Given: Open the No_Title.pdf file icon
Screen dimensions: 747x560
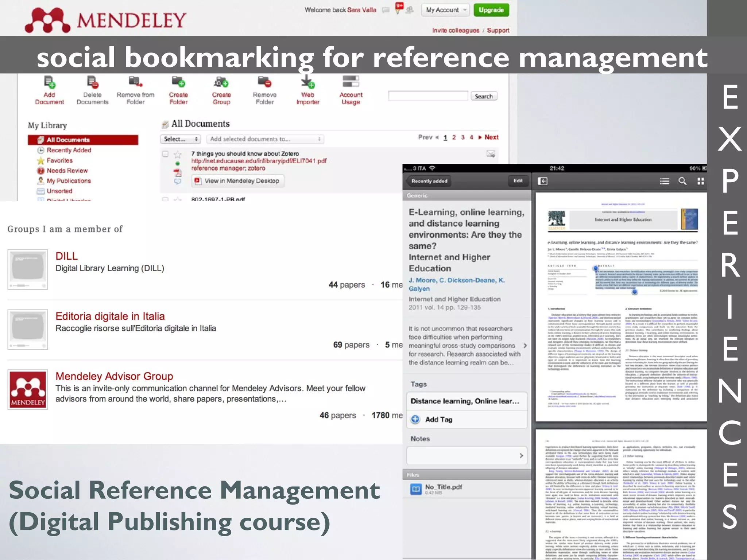Looking at the screenshot, I should click(416, 489).
